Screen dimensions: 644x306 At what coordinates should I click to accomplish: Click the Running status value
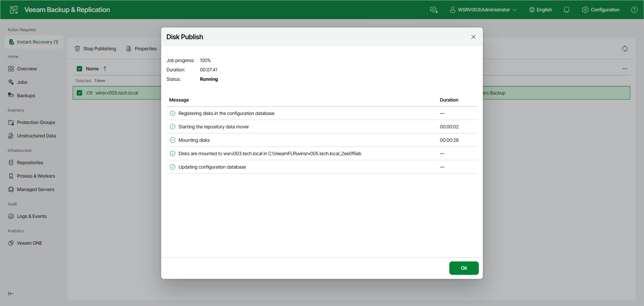pyautogui.click(x=209, y=79)
